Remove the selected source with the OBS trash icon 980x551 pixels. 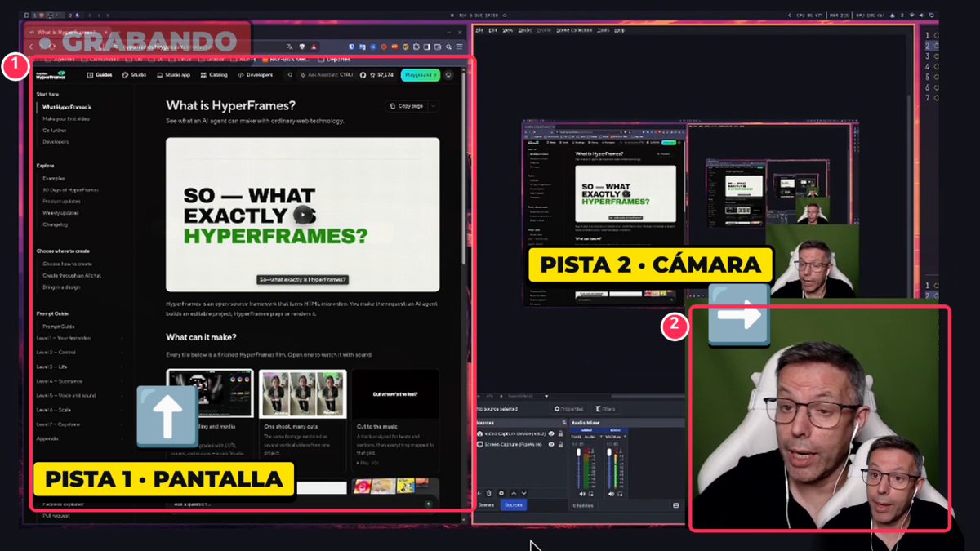tap(489, 493)
